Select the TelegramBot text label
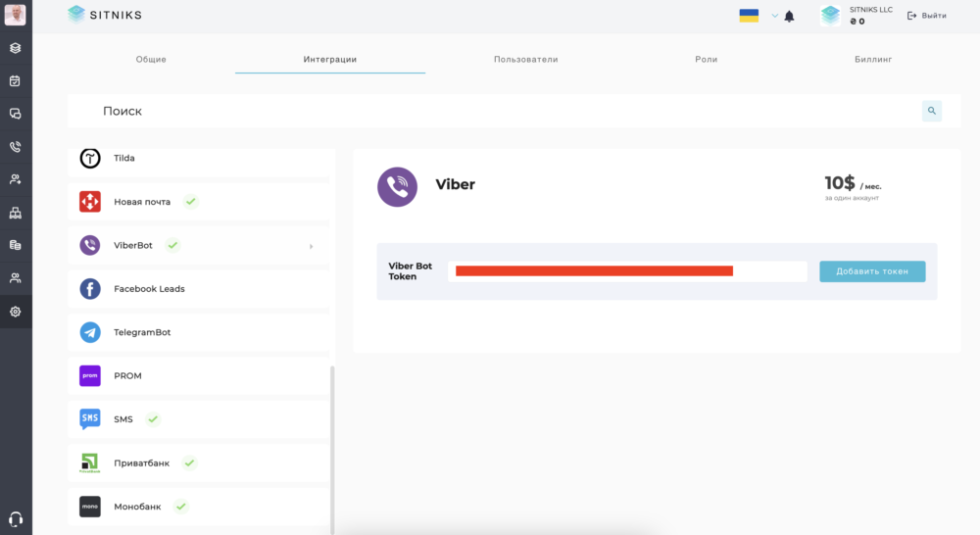The width and height of the screenshot is (980, 535). pyautogui.click(x=142, y=332)
